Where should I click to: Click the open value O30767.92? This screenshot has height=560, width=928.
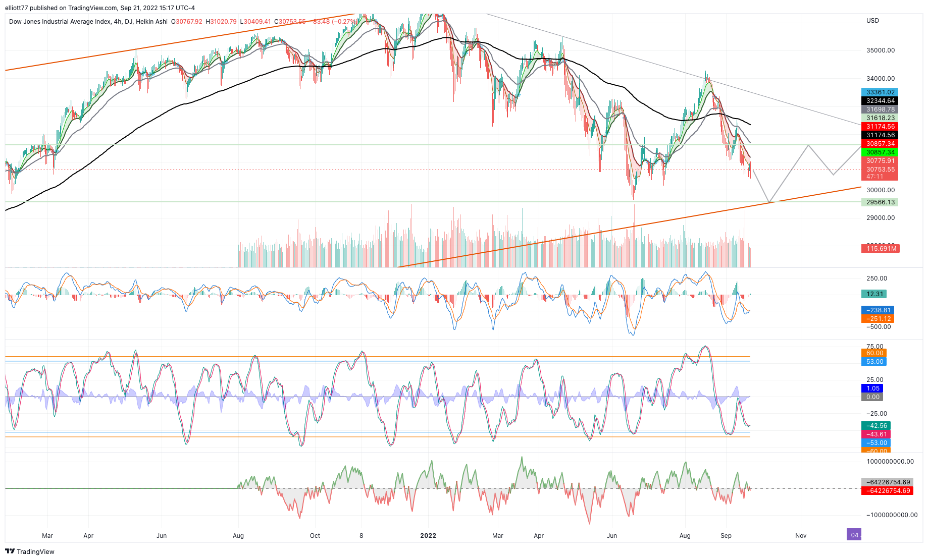186,22
